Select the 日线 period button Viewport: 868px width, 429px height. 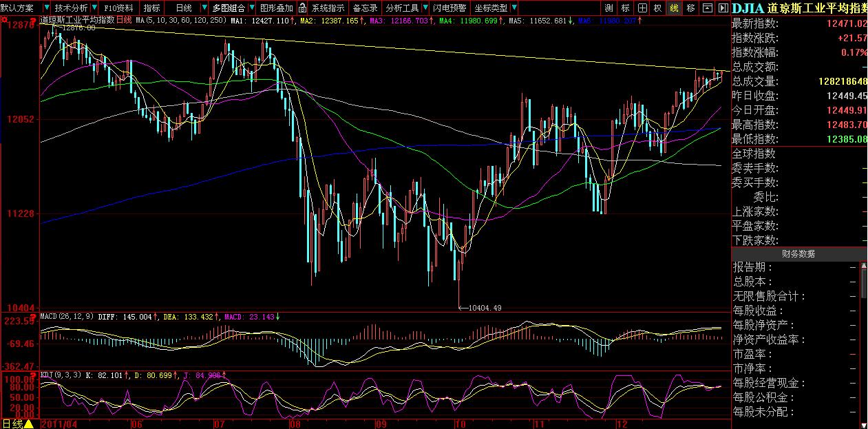[x=184, y=8]
